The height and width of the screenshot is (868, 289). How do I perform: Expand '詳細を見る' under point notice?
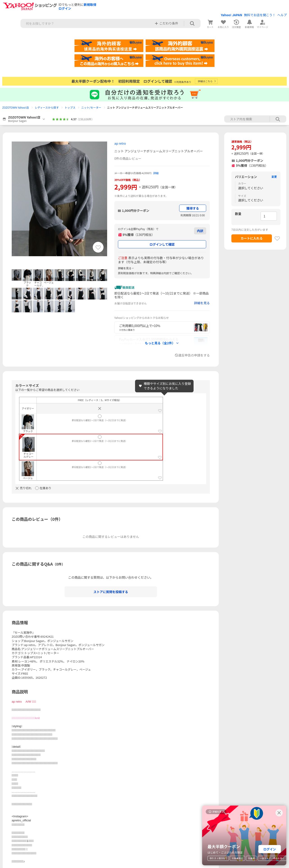[x=126, y=268]
